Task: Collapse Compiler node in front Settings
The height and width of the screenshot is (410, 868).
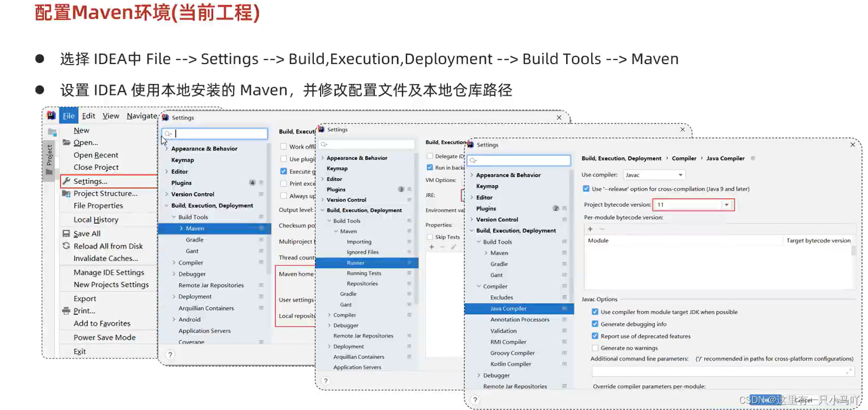Action: (x=479, y=286)
